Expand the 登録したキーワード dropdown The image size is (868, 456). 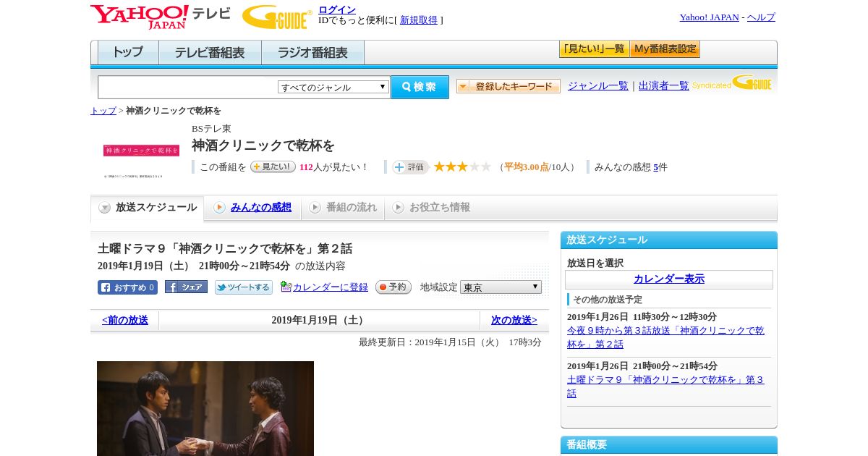tap(509, 86)
